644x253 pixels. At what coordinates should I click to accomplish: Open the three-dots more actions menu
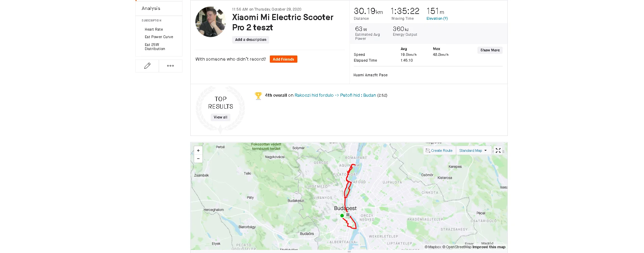(x=170, y=66)
